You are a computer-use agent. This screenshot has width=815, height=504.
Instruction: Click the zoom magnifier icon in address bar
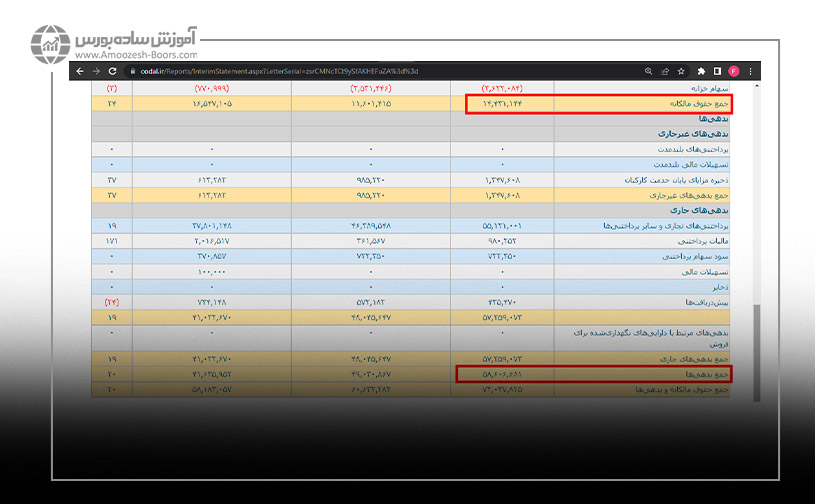click(x=648, y=71)
